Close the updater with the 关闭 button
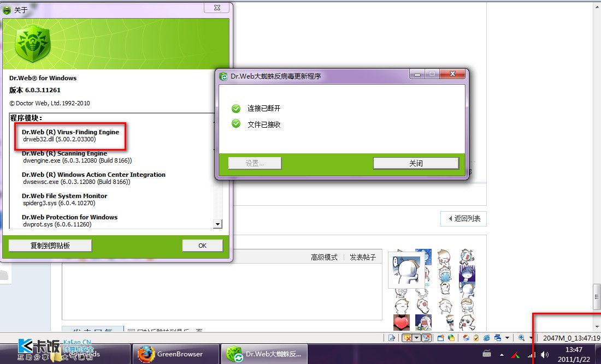 (416, 163)
